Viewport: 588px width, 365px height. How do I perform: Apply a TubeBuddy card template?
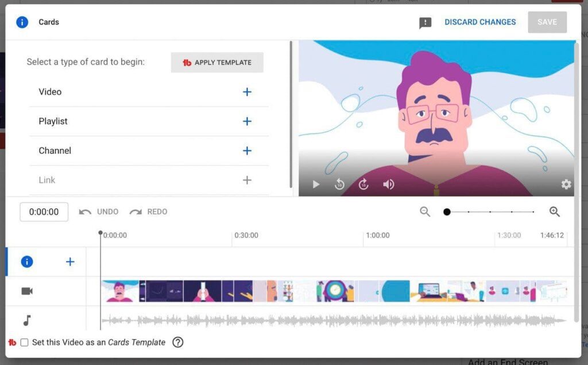point(217,62)
